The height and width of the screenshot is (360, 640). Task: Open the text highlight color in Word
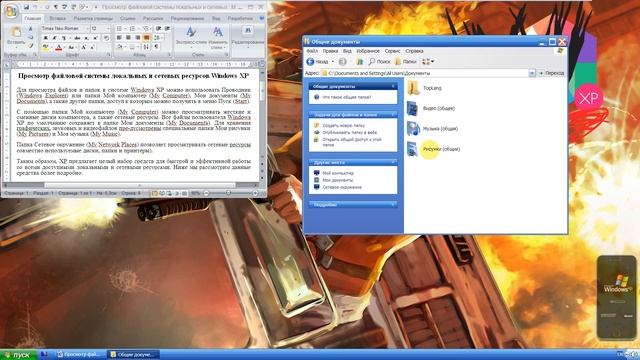[x=45, y=47]
